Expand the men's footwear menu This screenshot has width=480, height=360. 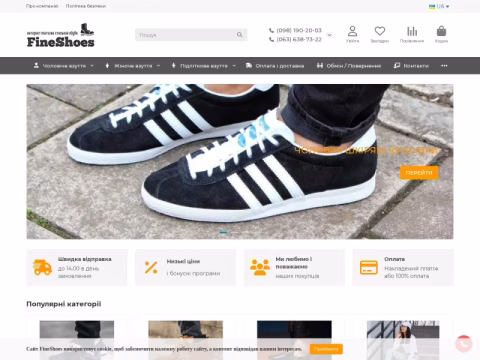click(63, 66)
